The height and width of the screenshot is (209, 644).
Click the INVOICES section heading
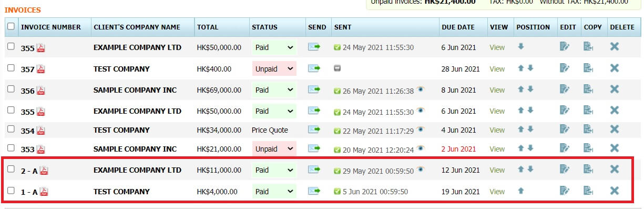[23, 10]
